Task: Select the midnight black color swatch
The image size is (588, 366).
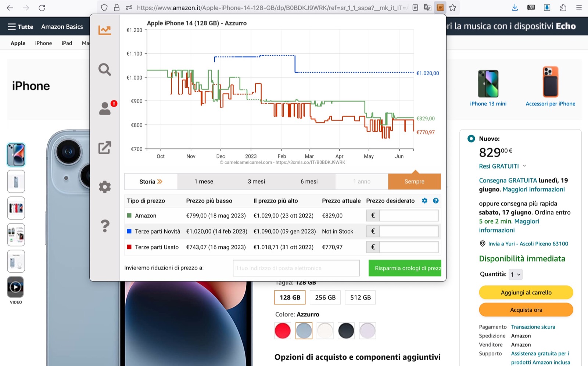Action: (346, 331)
